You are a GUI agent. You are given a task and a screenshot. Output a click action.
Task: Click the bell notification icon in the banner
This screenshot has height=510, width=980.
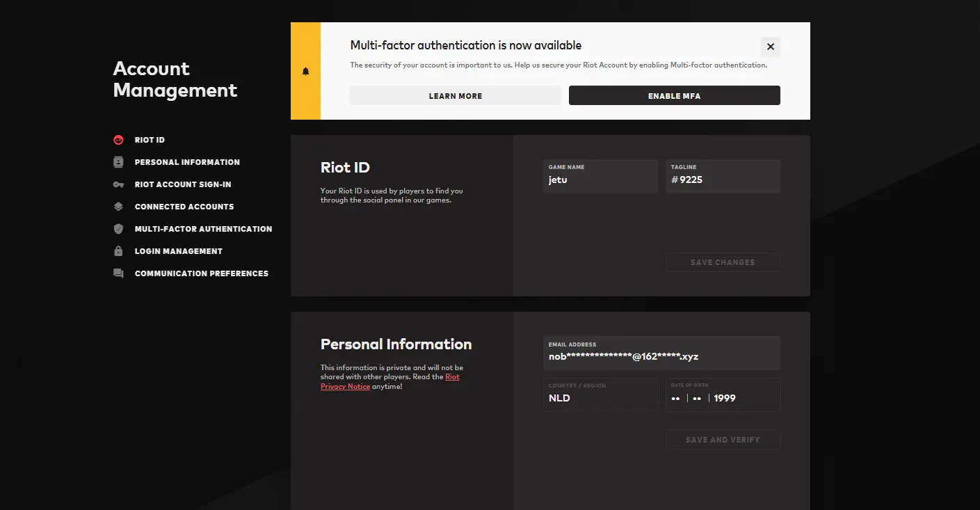[x=305, y=72]
